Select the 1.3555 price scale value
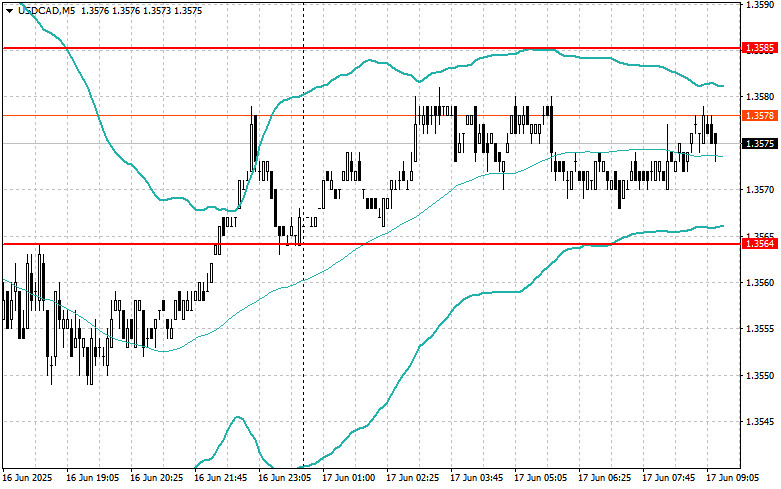Image resolution: width=781 pixels, height=489 pixels. pos(760,329)
